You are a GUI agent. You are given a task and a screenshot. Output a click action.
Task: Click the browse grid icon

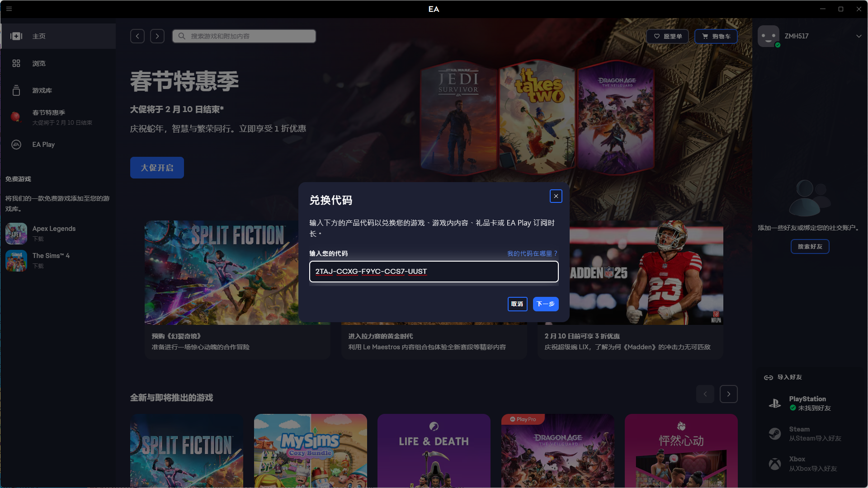tap(16, 63)
